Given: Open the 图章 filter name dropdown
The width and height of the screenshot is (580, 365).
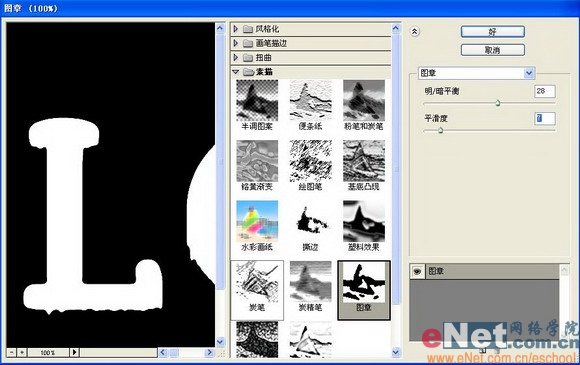Looking at the screenshot, I should tap(529, 73).
